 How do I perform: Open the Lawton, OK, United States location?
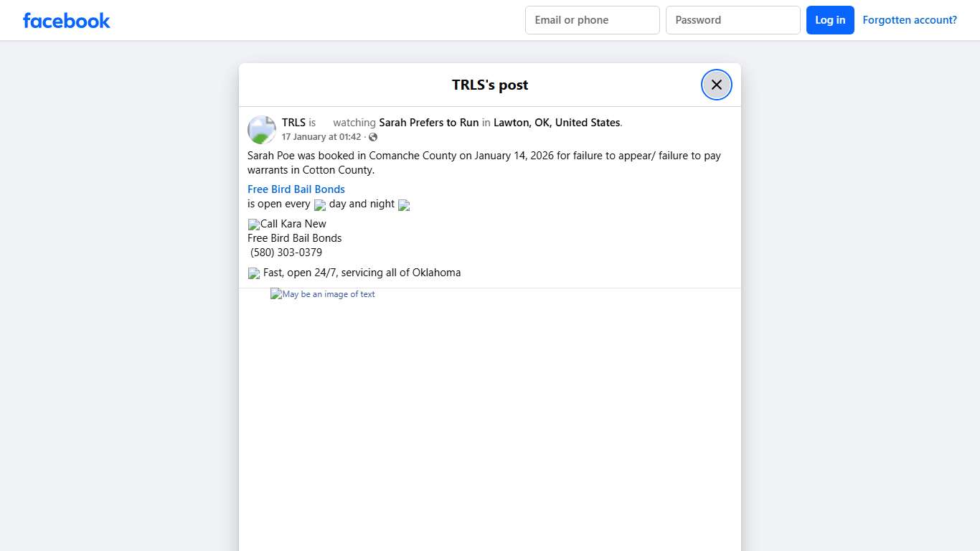pos(557,123)
